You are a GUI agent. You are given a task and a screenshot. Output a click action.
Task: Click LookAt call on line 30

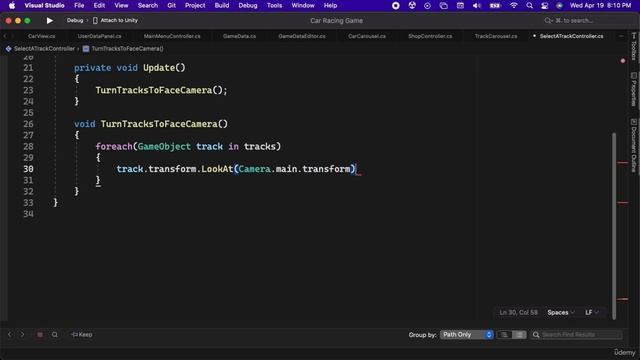[217, 169]
